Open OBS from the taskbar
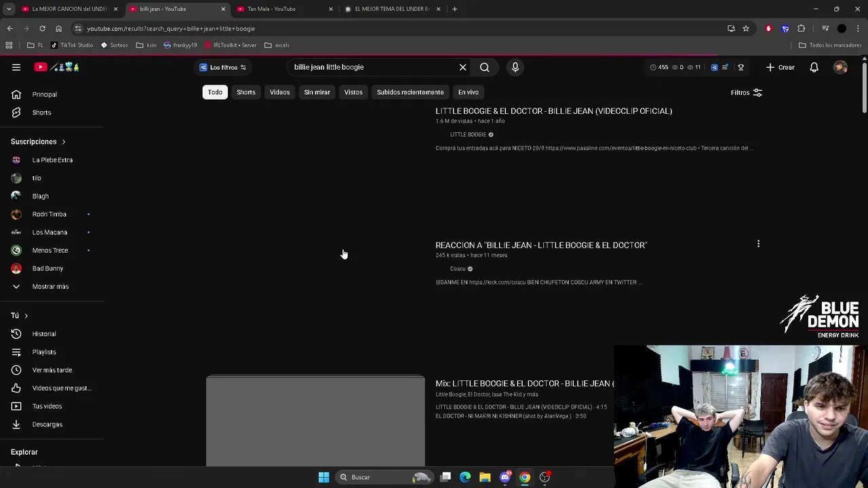868x488 pixels. 545,477
